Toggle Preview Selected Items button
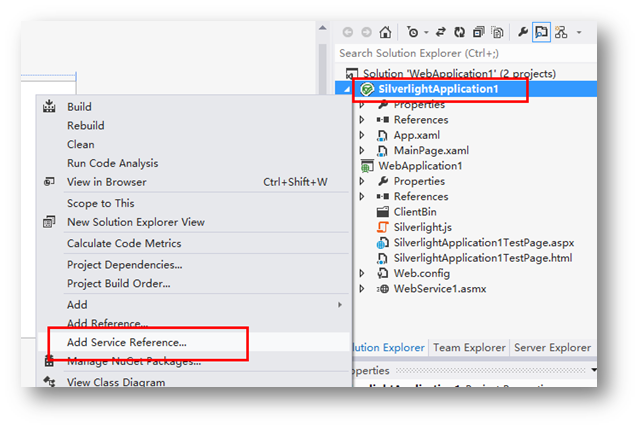 pyautogui.click(x=542, y=32)
